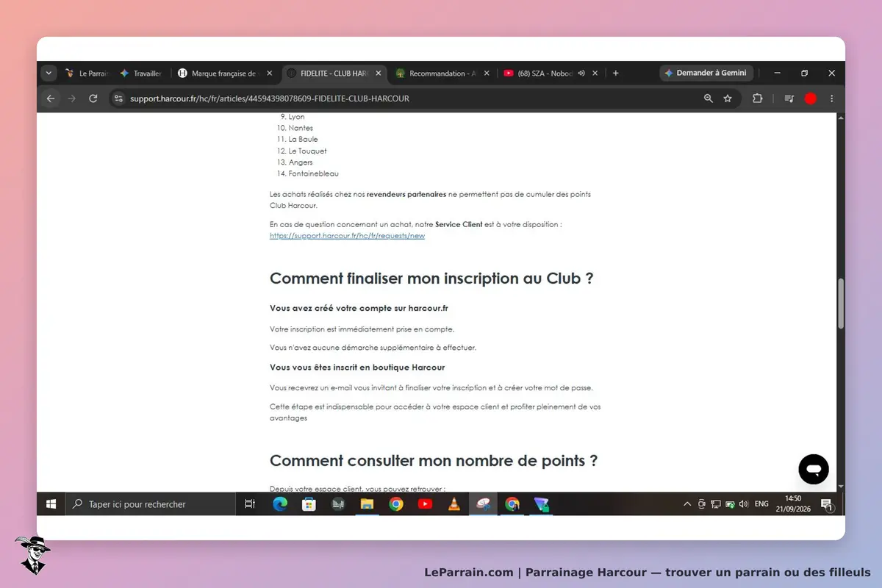Click the list item 'La Baule'
Viewport: 882px width, 588px height.
pos(303,139)
